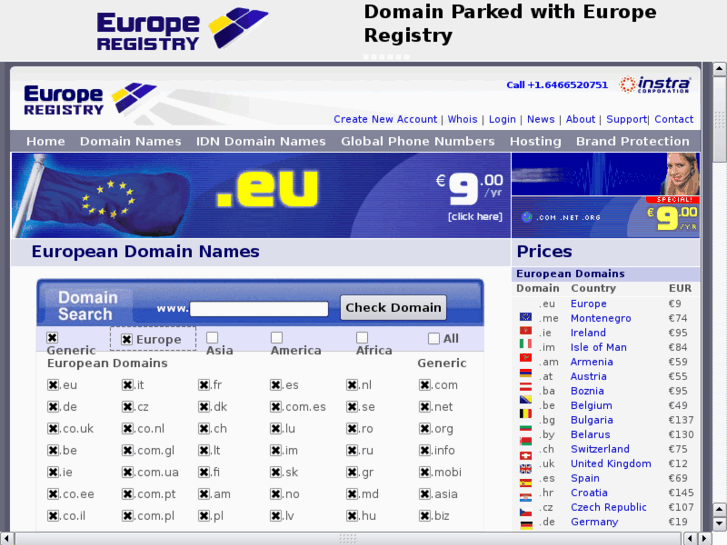Open the Domain Names menu item
The height and width of the screenshot is (545, 727).
tap(130, 141)
